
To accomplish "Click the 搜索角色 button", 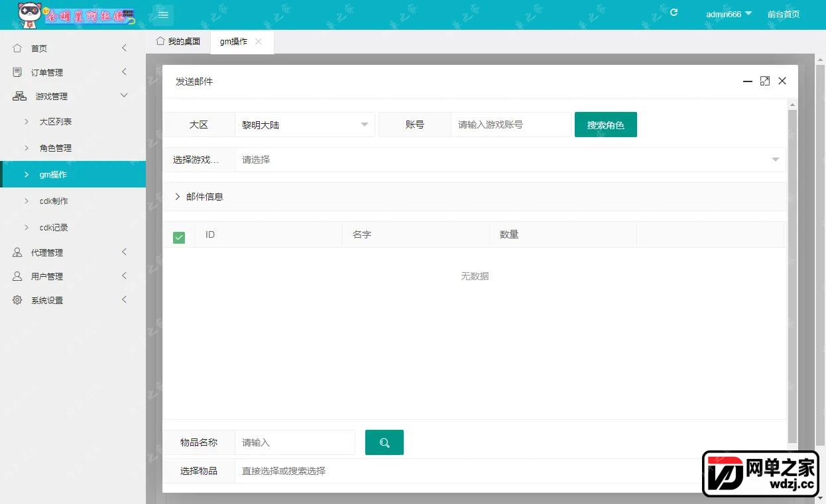I will coord(606,125).
